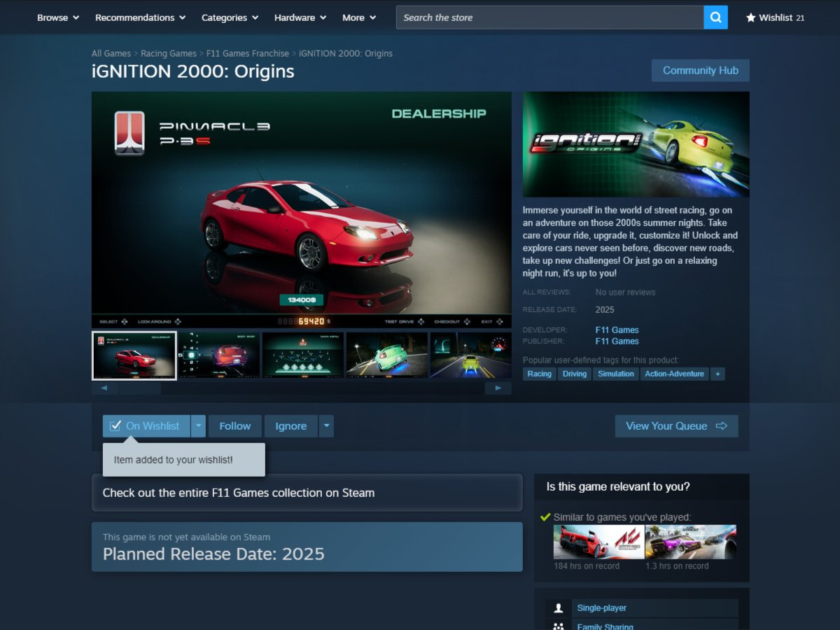Open Wishlist with star icon

tap(775, 17)
